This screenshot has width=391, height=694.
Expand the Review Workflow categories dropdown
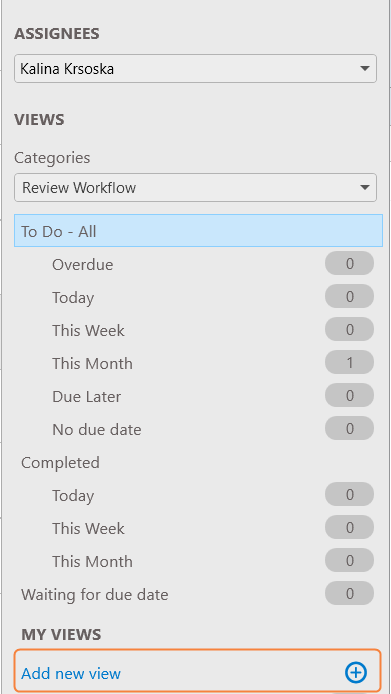pos(364,188)
